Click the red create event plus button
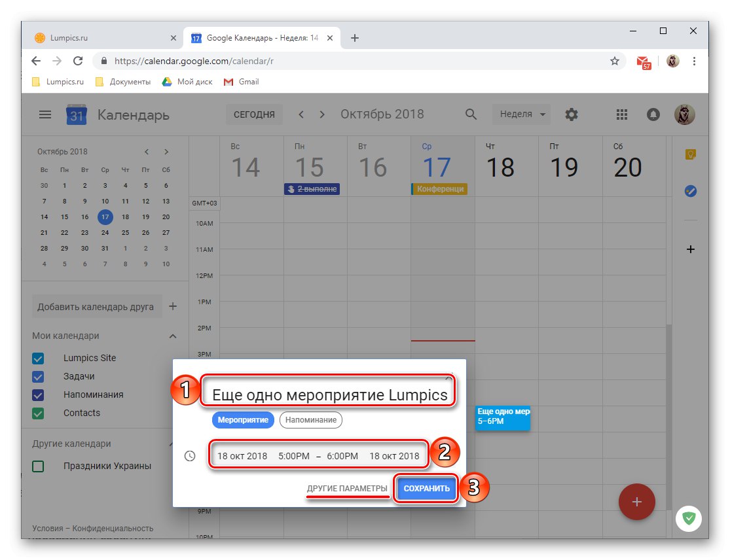This screenshot has width=730, height=560. (x=636, y=502)
